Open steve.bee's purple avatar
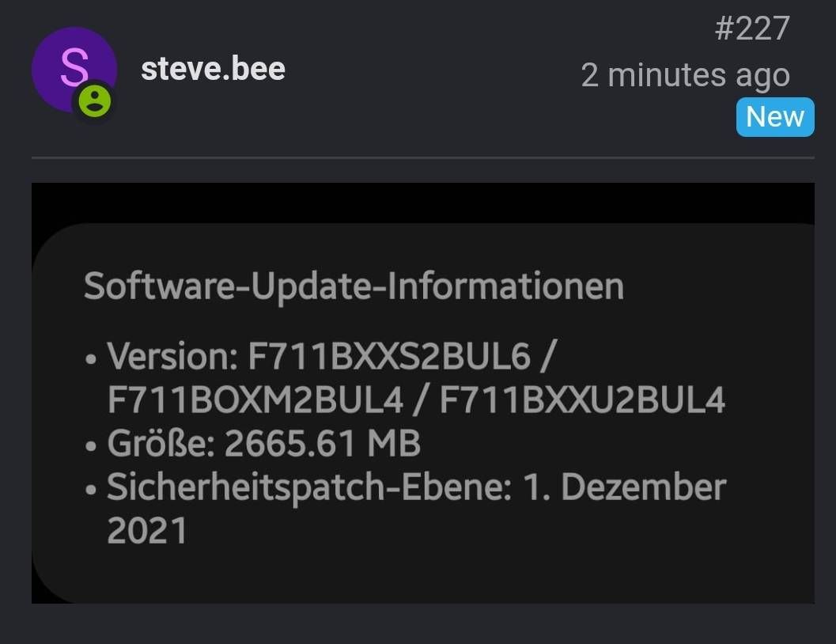Image resolution: width=836 pixels, height=644 pixels. pyautogui.click(x=74, y=70)
